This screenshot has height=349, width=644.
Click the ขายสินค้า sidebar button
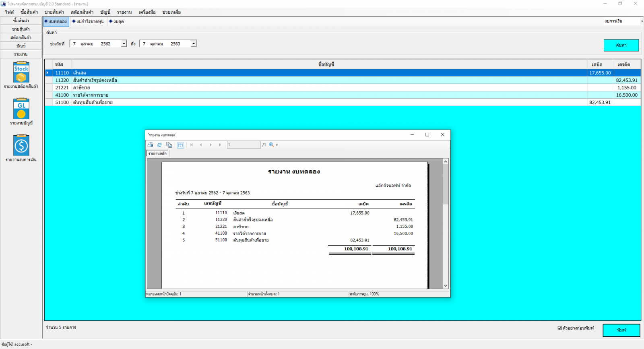(x=21, y=29)
